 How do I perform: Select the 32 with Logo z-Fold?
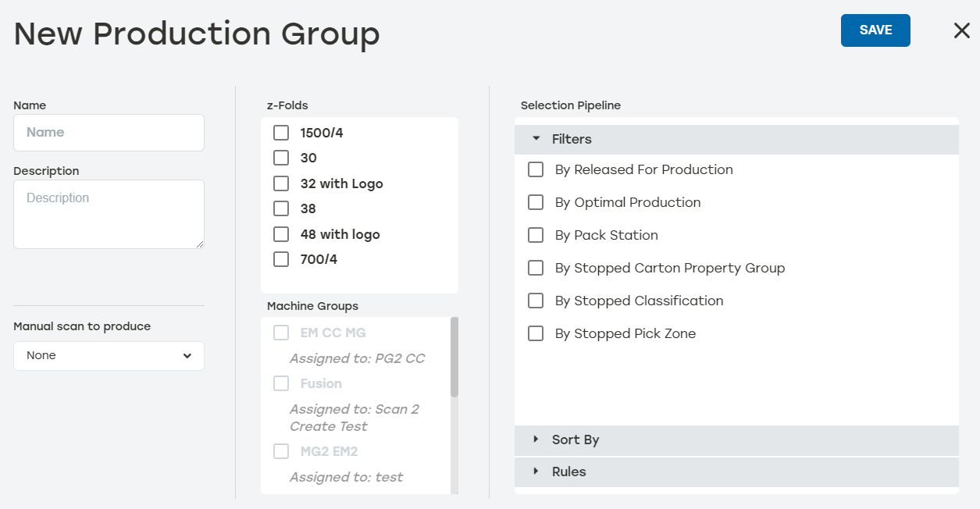tap(281, 183)
